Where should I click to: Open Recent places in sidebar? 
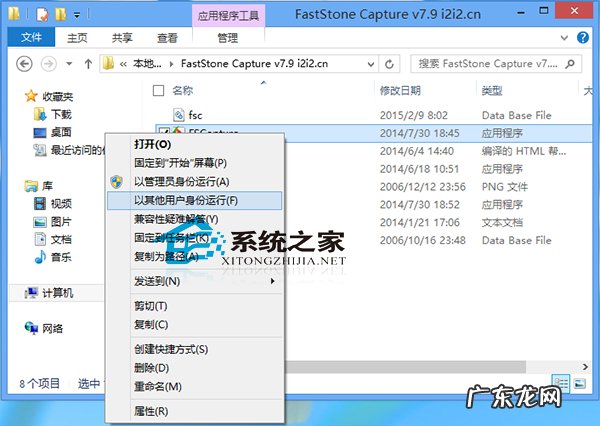(69, 150)
